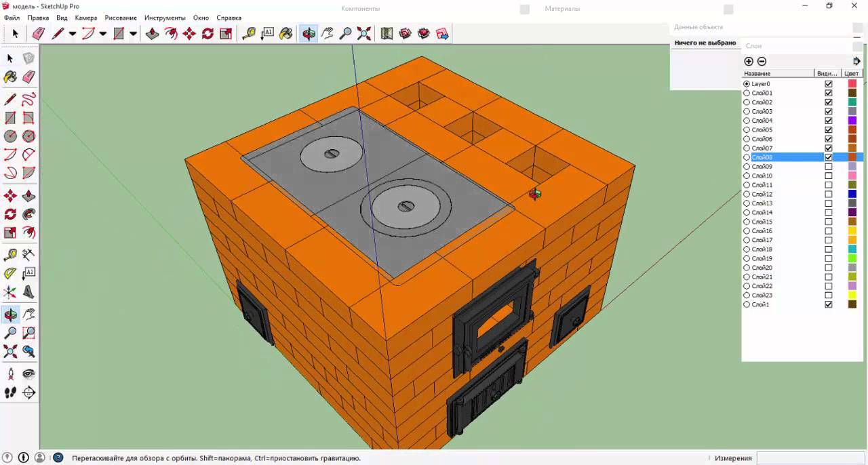Open the Layers panel details menu arrow
The width and height of the screenshot is (868, 465).
pos(856,61)
